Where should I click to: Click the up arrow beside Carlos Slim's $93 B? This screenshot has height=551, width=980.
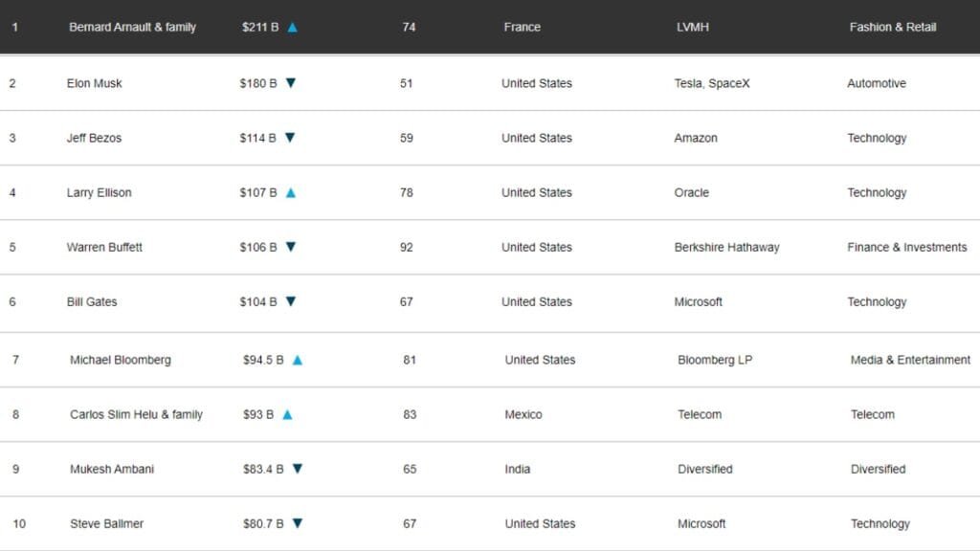pyautogui.click(x=287, y=415)
